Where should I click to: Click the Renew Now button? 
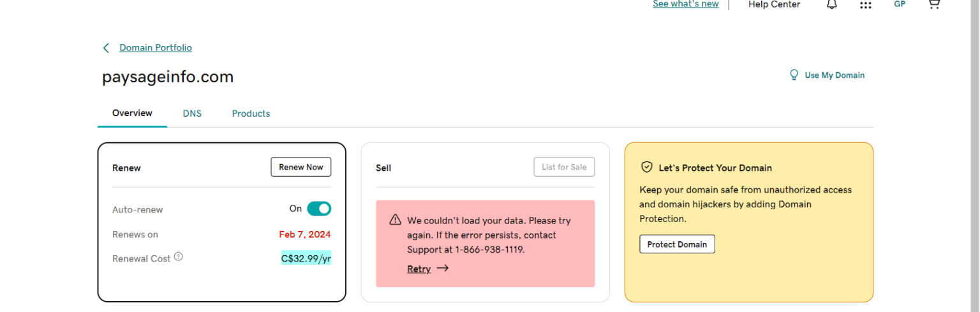click(301, 167)
